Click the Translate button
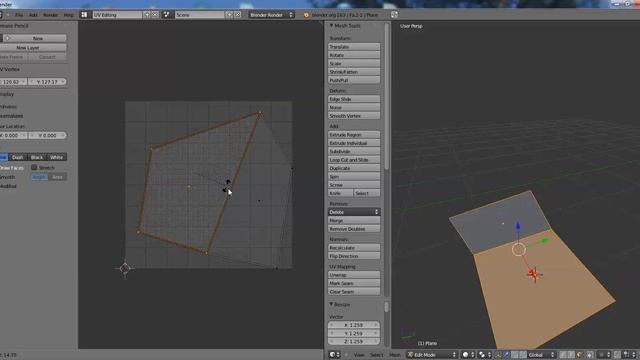 coord(354,47)
